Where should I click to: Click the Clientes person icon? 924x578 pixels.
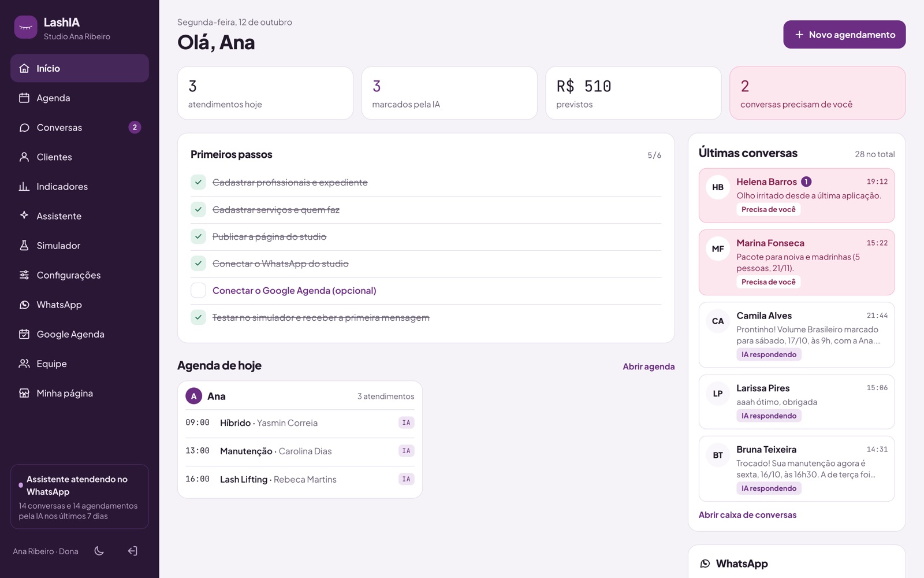pos(24,157)
